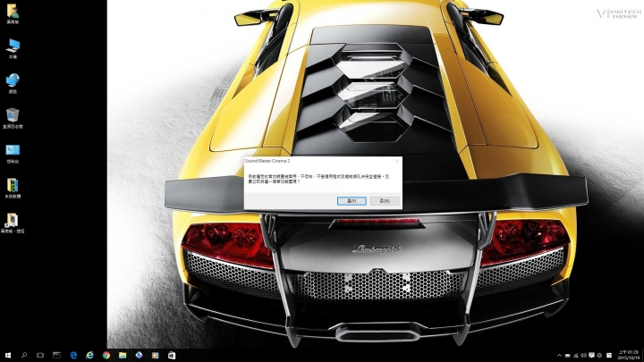The image size is (644, 362).
Task: Open taskbar search magnifier
Action: [x=24, y=355]
